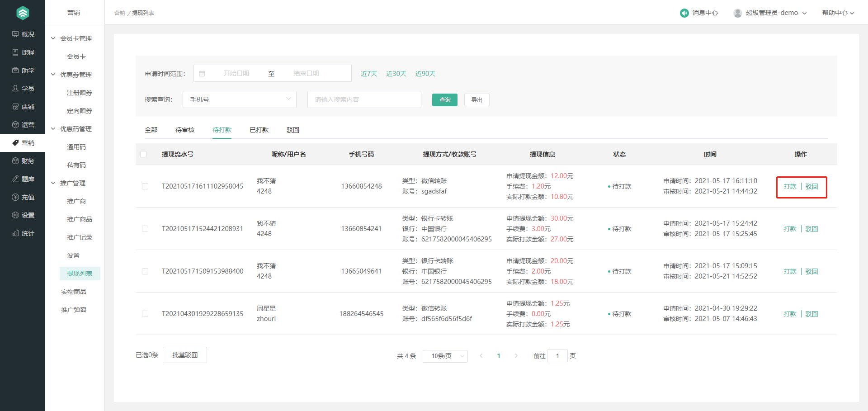Open the 私有码 submenu item
This screenshot has width=868, height=411.
pyautogui.click(x=76, y=165)
